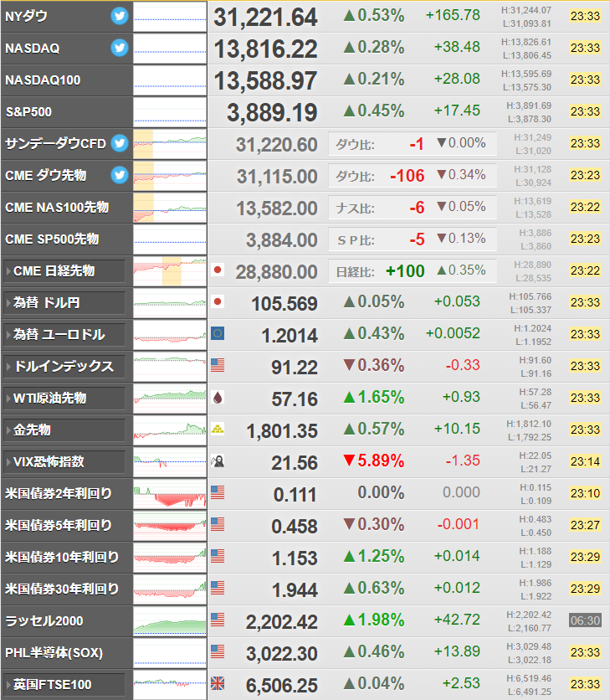Click the ＳＰ比 -5 value
The image size is (610, 700).
tap(417, 239)
